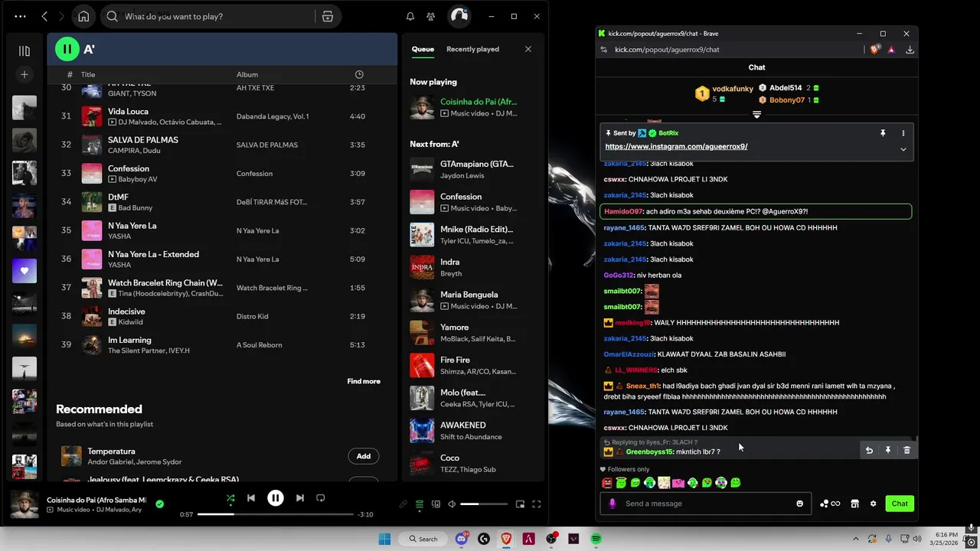Toggle the Queue icon in player bar
The width and height of the screenshot is (980, 551).
(420, 504)
